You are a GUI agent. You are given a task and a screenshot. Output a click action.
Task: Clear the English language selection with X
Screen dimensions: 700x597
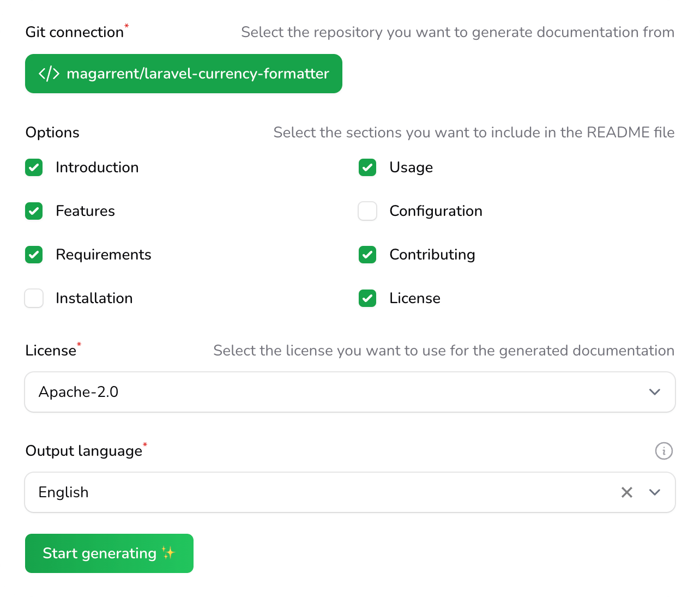(626, 492)
